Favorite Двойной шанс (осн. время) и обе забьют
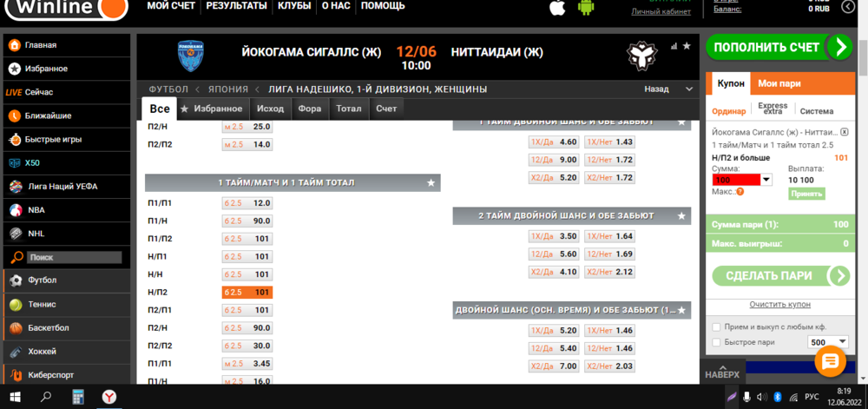This screenshot has width=868, height=409. click(681, 310)
